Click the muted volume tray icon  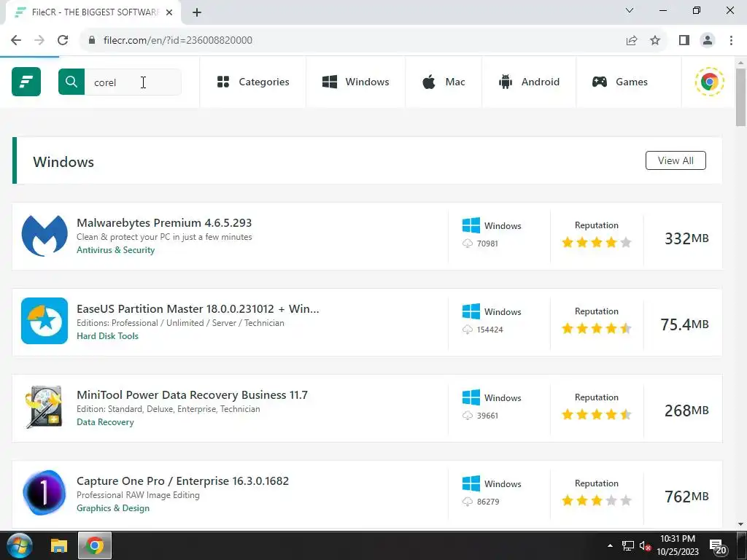coord(645,545)
